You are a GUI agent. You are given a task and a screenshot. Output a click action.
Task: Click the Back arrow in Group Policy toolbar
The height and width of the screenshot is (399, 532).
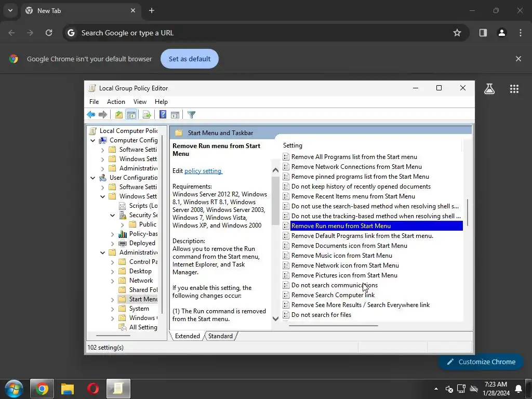click(x=91, y=115)
